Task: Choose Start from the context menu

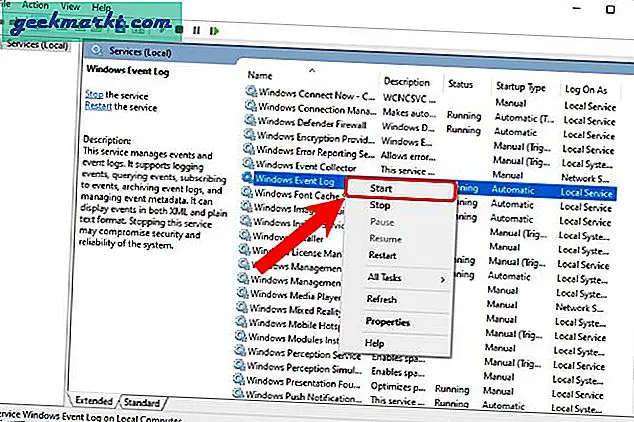Action: point(380,187)
